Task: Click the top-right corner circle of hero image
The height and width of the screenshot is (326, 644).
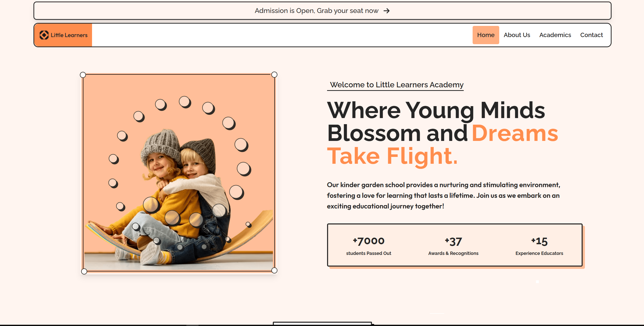Action: tap(274, 74)
